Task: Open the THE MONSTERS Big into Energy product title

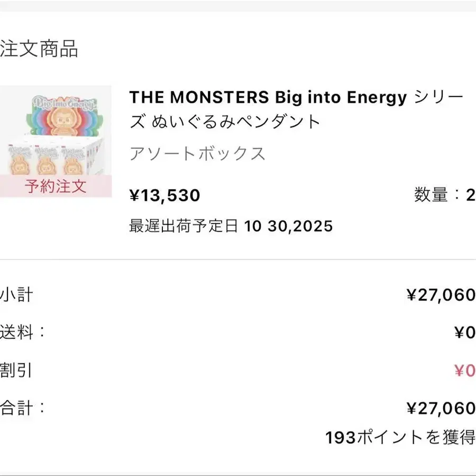Action: [268, 97]
